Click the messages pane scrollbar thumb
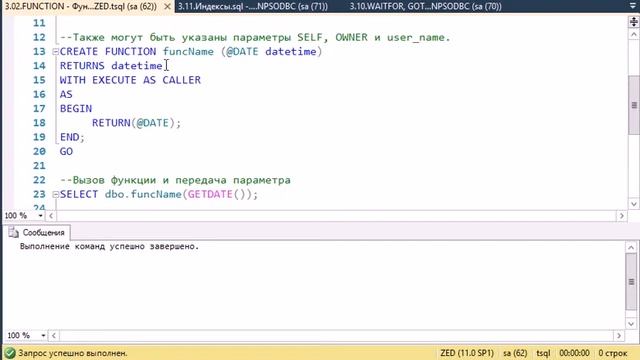Image resolution: width=640 pixels, height=360 pixels. pyautogui.click(x=631, y=282)
